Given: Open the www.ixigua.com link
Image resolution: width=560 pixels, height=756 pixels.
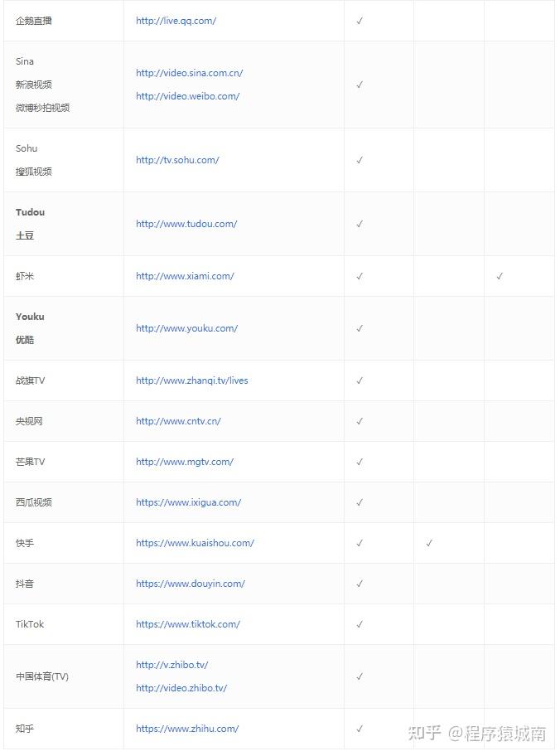Looking at the screenshot, I should pos(188,502).
